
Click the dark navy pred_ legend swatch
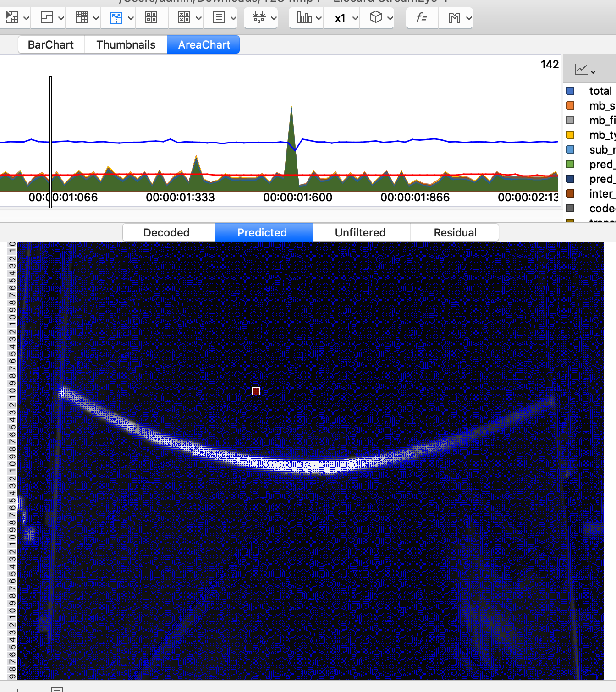pyautogui.click(x=570, y=179)
